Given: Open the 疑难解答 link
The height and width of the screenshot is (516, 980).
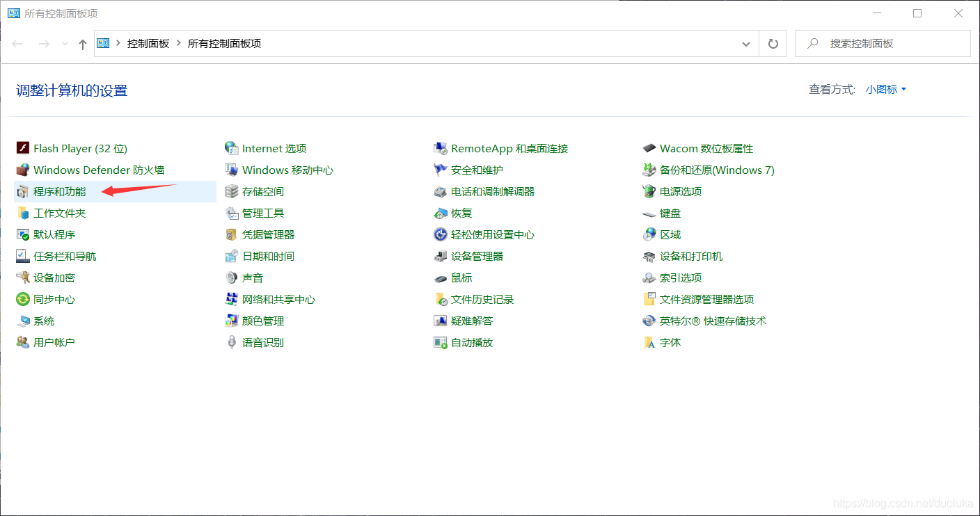Looking at the screenshot, I should [x=472, y=321].
